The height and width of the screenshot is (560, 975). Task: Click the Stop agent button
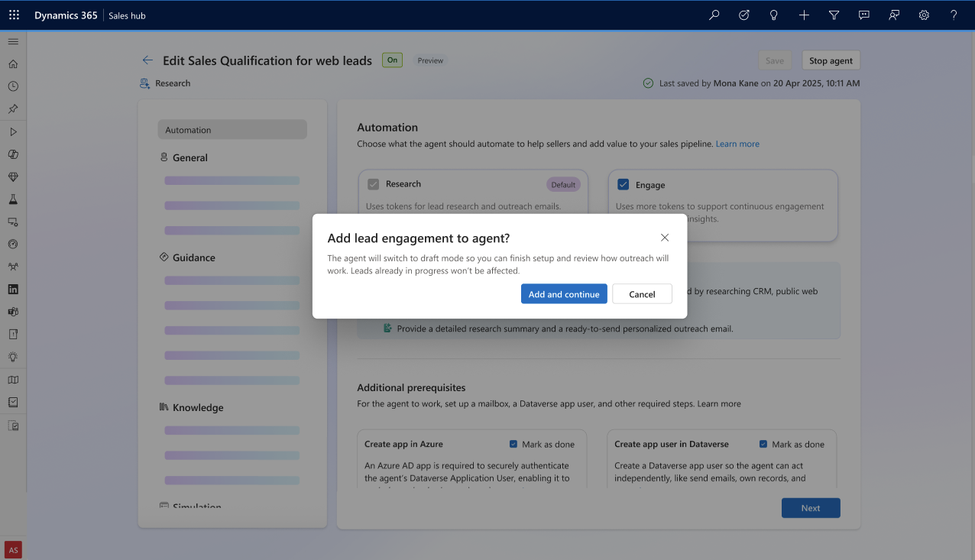[x=831, y=60]
